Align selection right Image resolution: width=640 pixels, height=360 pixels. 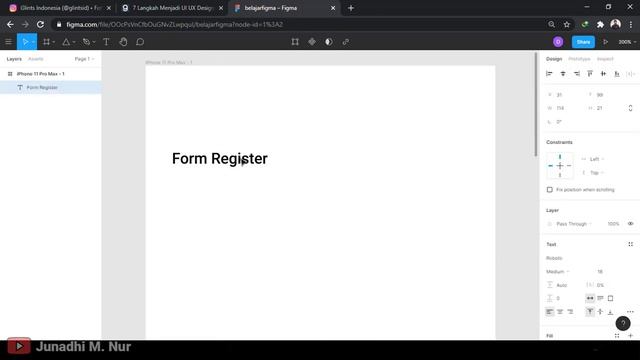[x=576, y=74]
